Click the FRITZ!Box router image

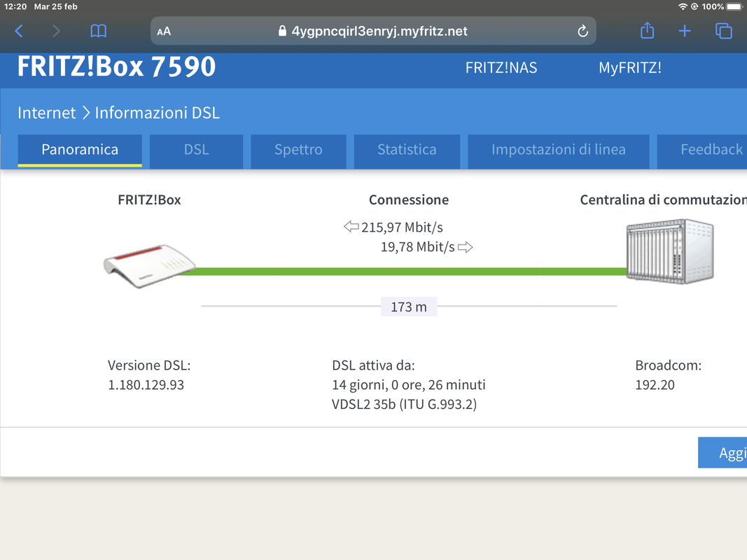click(149, 266)
